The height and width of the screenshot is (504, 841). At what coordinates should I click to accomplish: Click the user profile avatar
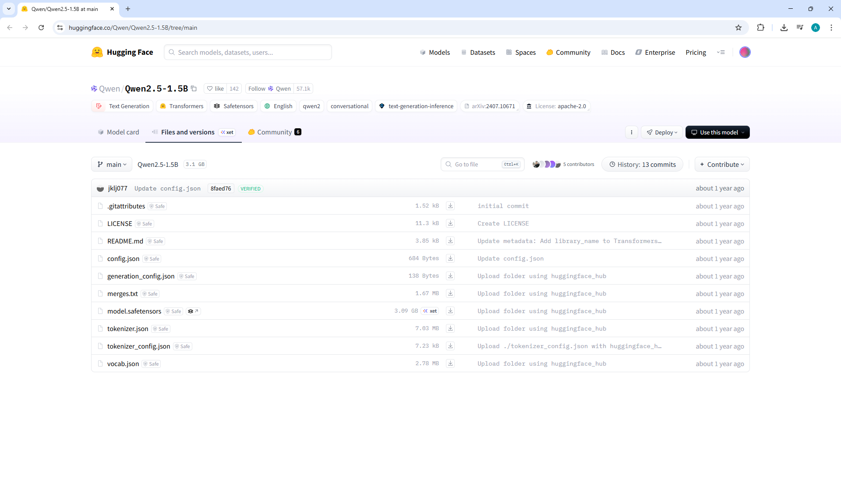745,52
